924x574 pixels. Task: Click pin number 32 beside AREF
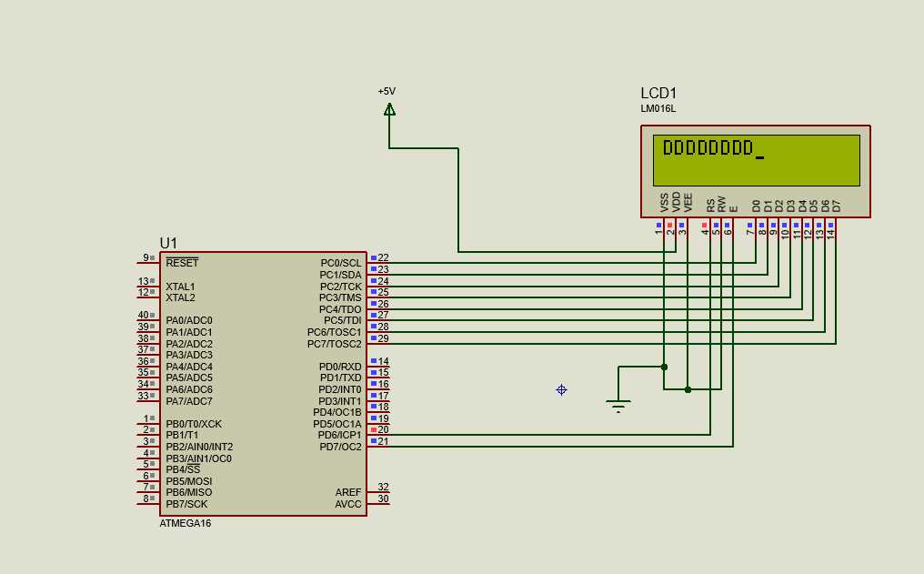(x=384, y=487)
